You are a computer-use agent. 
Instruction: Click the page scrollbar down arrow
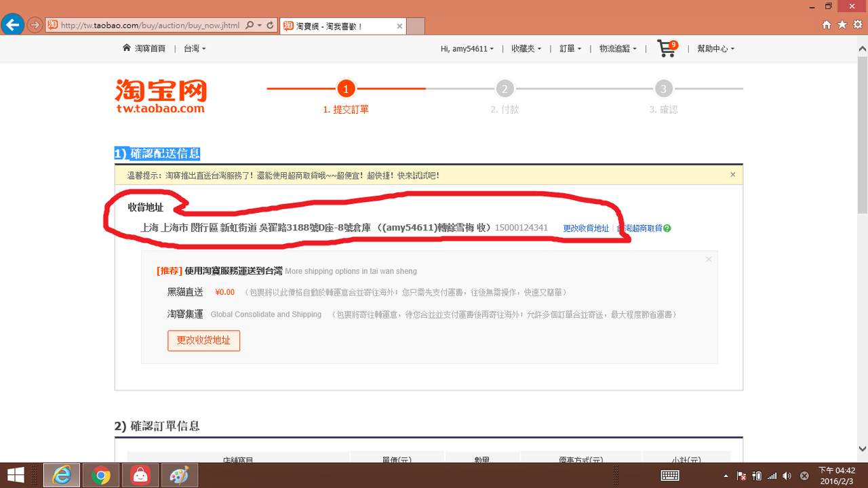862,449
